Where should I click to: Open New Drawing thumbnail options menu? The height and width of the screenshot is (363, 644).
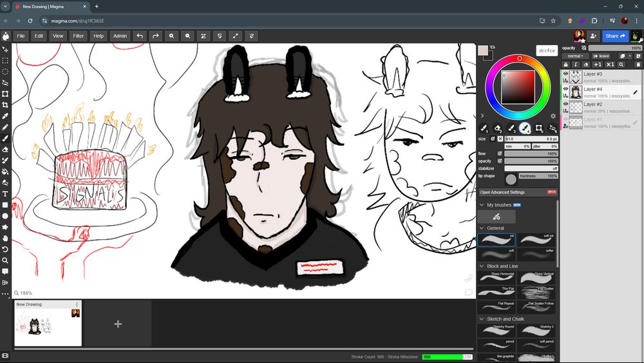click(77, 304)
